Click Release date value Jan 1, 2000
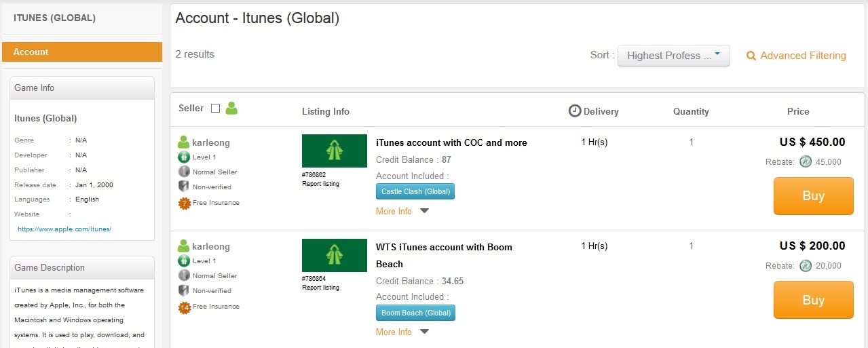 tap(94, 185)
